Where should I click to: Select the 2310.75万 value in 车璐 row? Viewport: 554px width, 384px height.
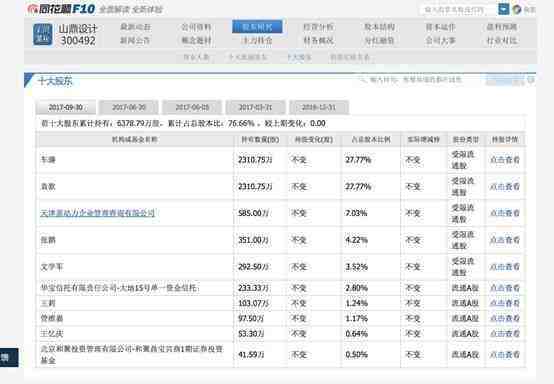(x=255, y=160)
